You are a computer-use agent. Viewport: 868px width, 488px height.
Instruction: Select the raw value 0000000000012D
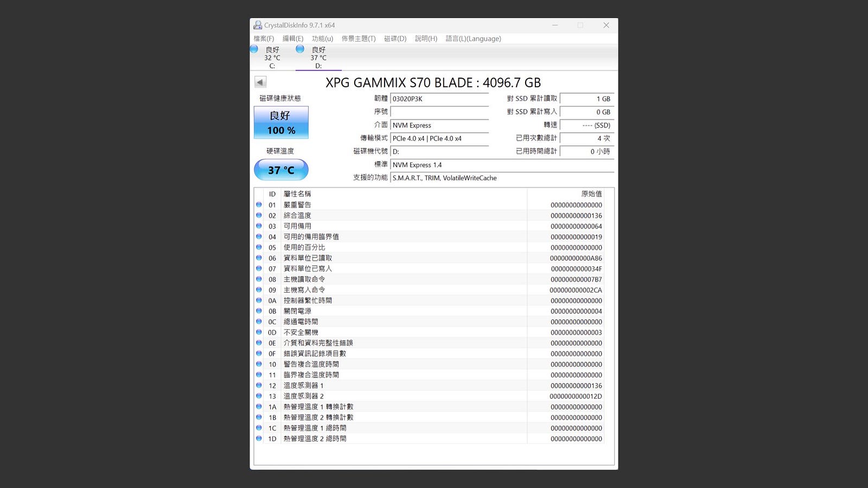pos(576,396)
